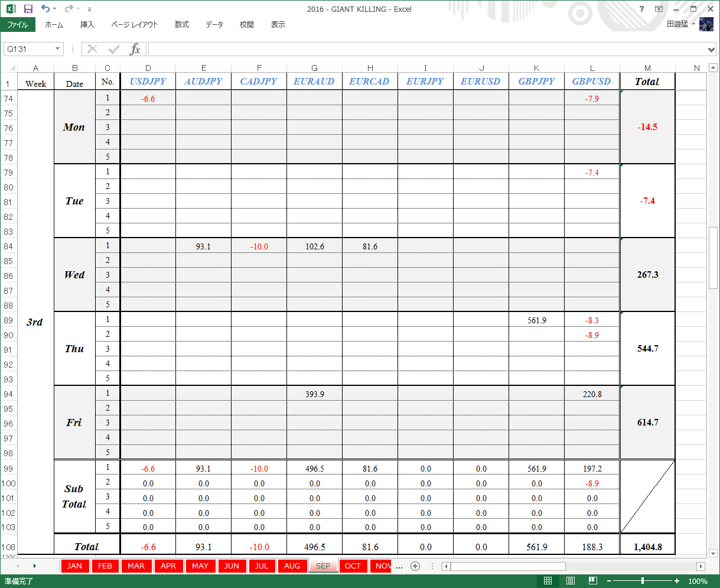Select the OCT sheet tab
This screenshot has height=588, width=720.
[x=353, y=566]
